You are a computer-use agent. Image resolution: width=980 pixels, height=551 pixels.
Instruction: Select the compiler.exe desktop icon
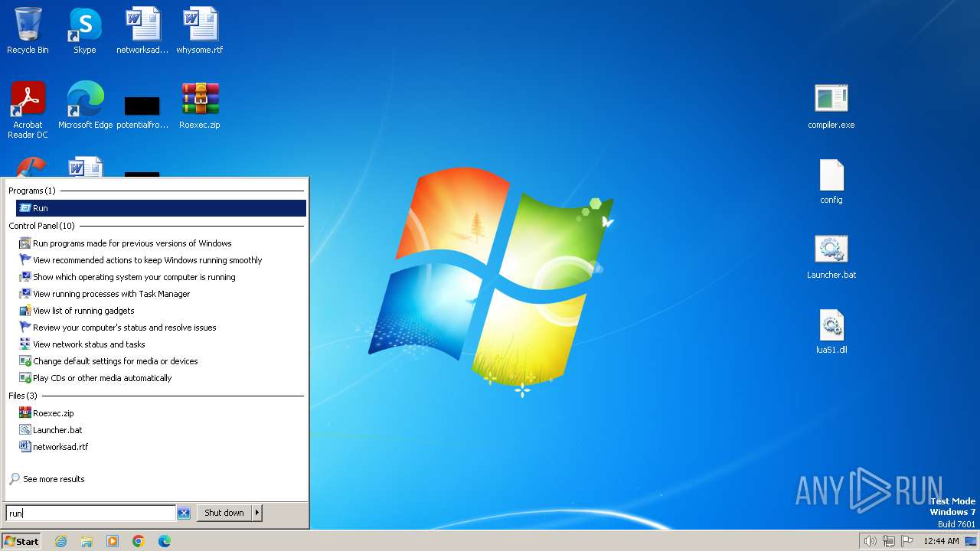pyautogui.click(x=831, y=106)
